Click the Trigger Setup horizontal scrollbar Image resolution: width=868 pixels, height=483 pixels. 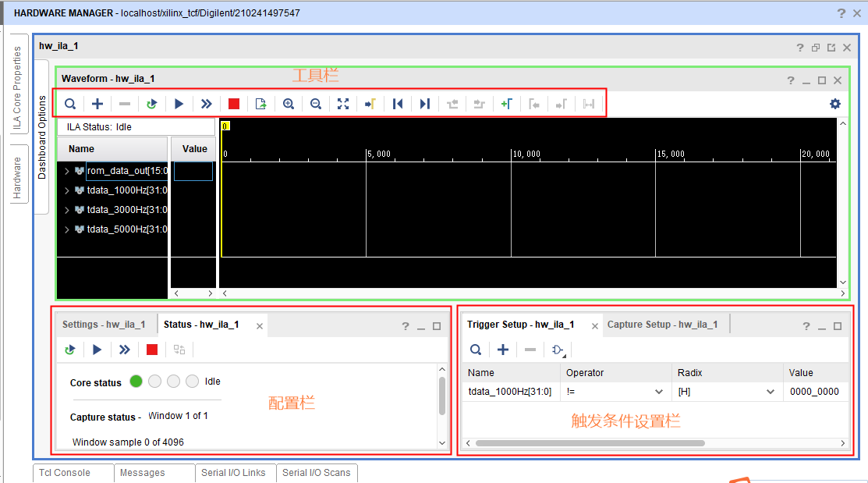590,443
